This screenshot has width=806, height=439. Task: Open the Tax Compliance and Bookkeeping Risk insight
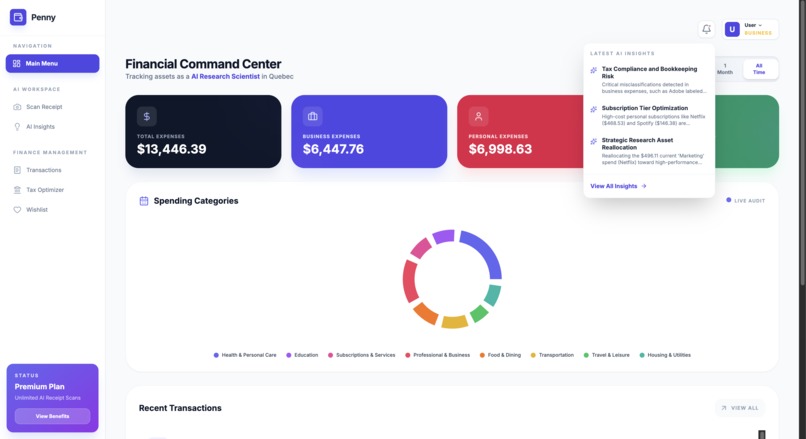pyautogui.click(x=649, y=80)
